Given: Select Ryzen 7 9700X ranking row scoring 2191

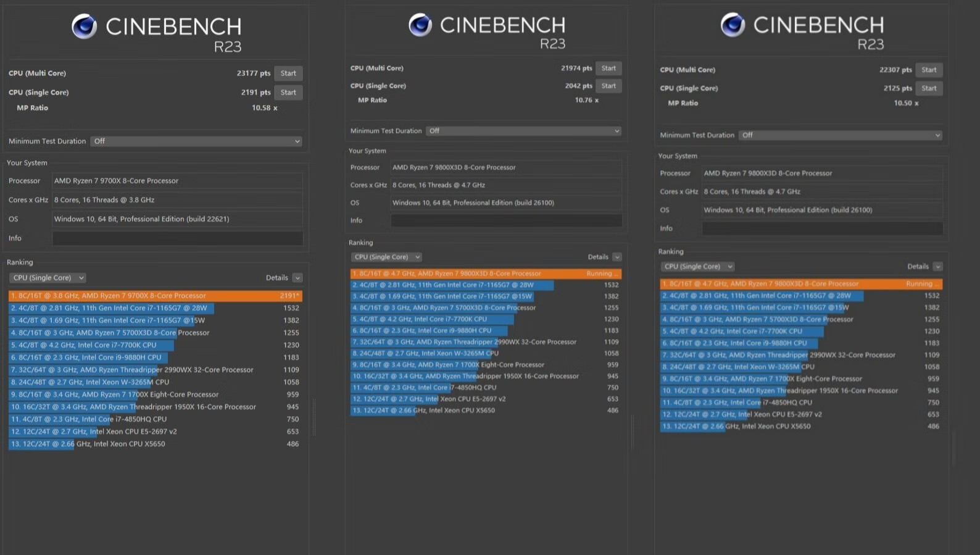Looking at the screenshot, I should click(x=156, y=296).
